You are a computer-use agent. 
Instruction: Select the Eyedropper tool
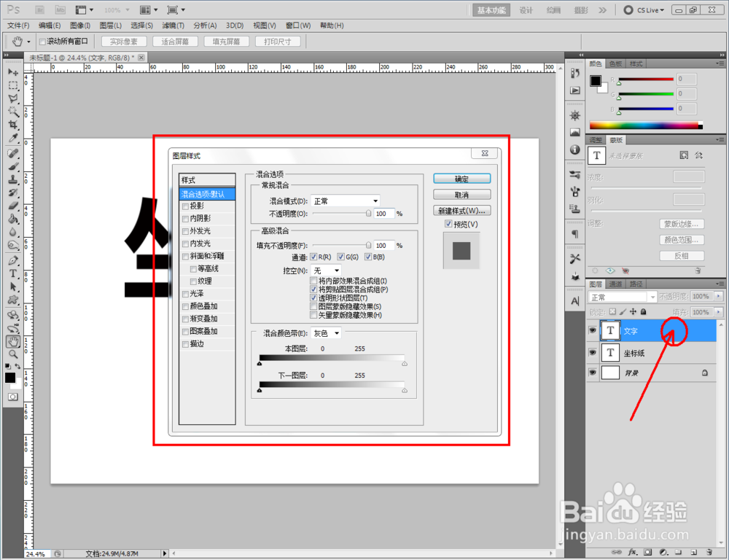point(13,136)
